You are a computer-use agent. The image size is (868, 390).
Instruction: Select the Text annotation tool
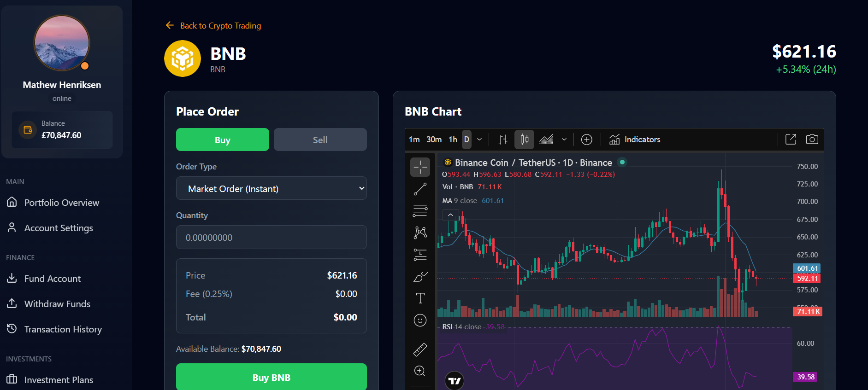(x=420, y=298)
